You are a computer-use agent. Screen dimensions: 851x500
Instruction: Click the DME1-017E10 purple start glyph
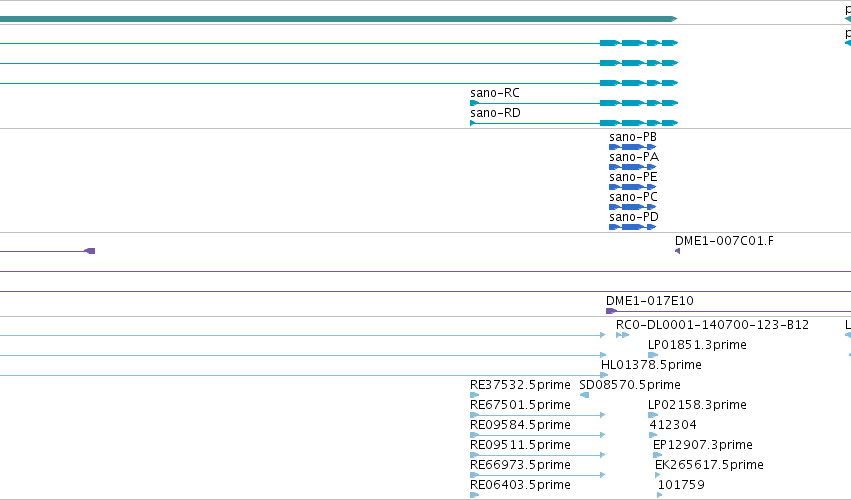[x=611, y=311]
